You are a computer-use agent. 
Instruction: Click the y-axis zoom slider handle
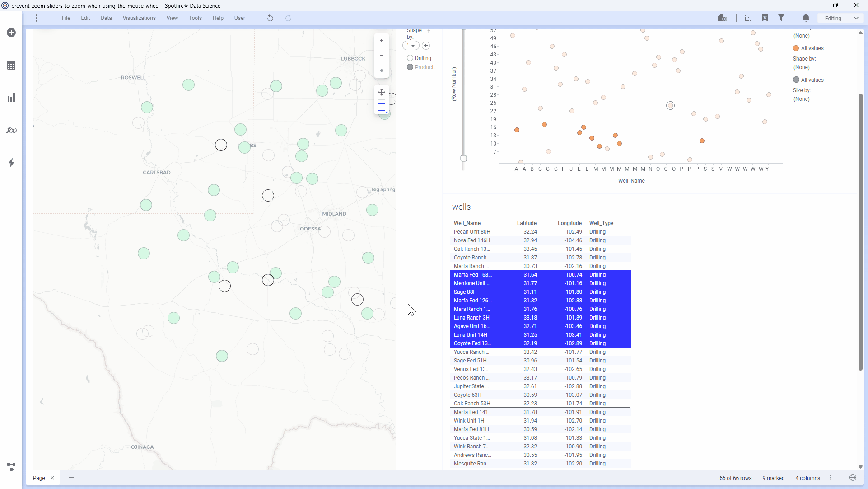coord(463,159)
